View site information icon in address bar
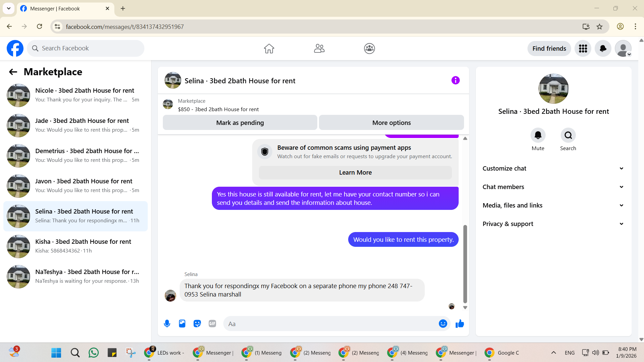Viewport: 644px width, 362px height. (57, 27)
